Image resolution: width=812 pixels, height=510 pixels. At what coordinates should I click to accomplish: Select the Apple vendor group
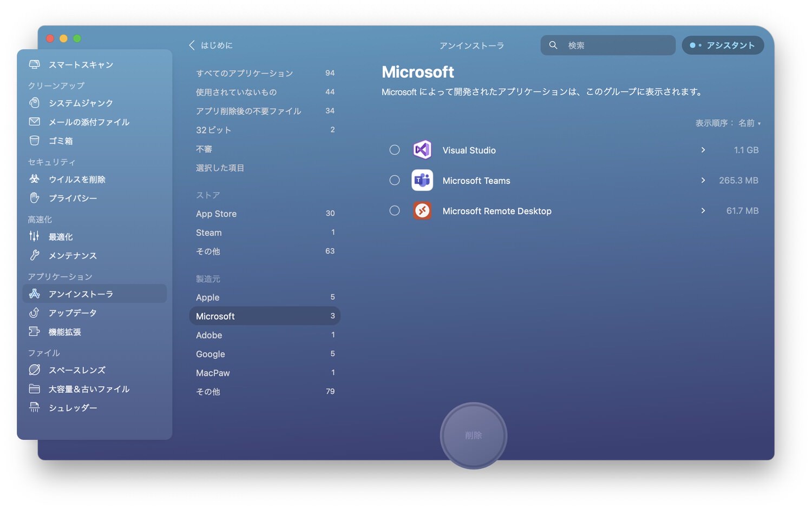(x=265, y=297)
